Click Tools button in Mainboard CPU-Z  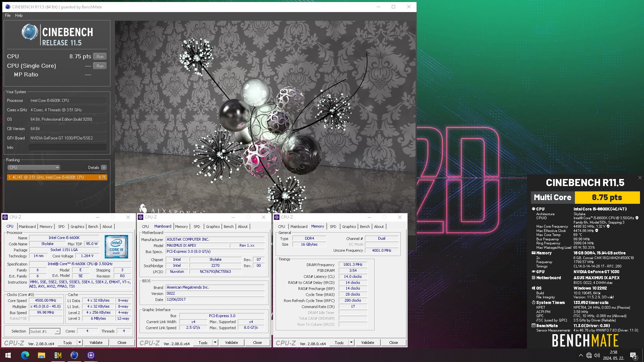tap(203, 343)
